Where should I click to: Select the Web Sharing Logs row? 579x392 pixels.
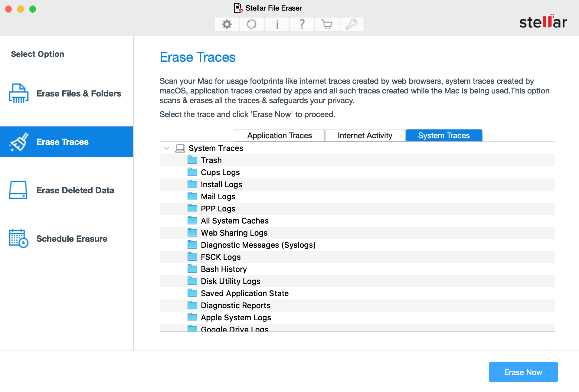point(357,233)
